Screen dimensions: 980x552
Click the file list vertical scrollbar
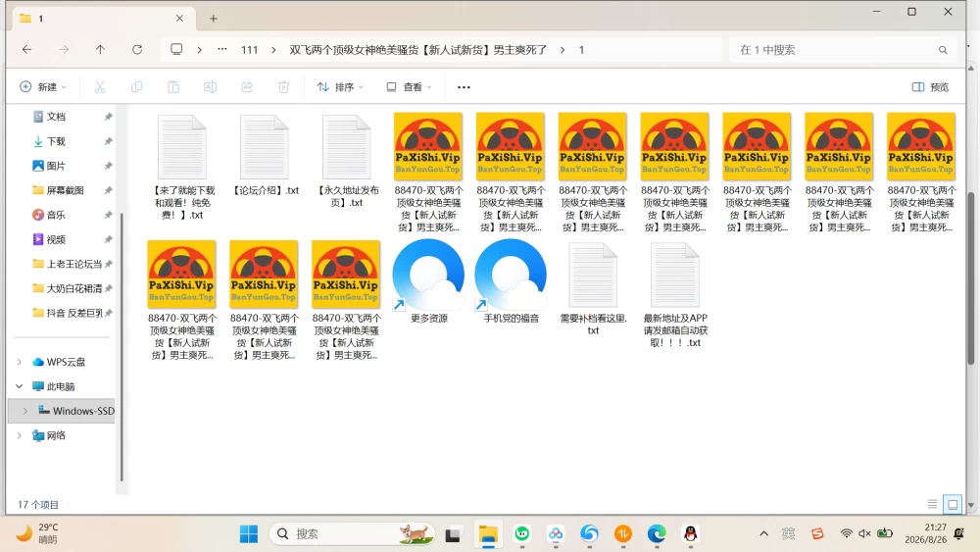(x=970, y=278)
